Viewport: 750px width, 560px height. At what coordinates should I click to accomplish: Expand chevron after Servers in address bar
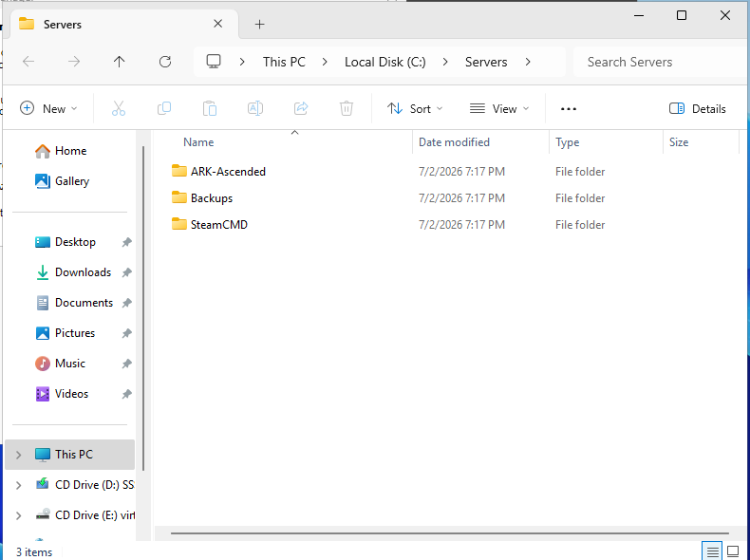pos(528,62)
